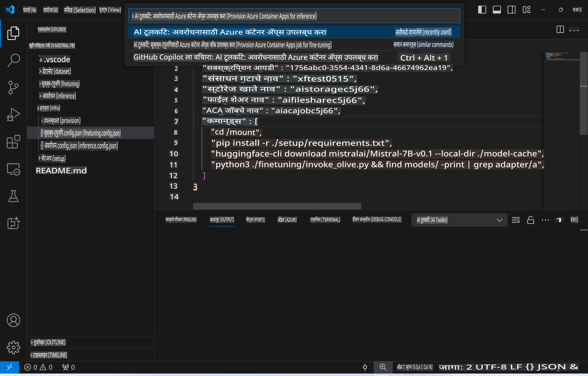This screenshot has height=376, width=588.
Task: Open Source Control view icon
Action: tap(13, 87)
